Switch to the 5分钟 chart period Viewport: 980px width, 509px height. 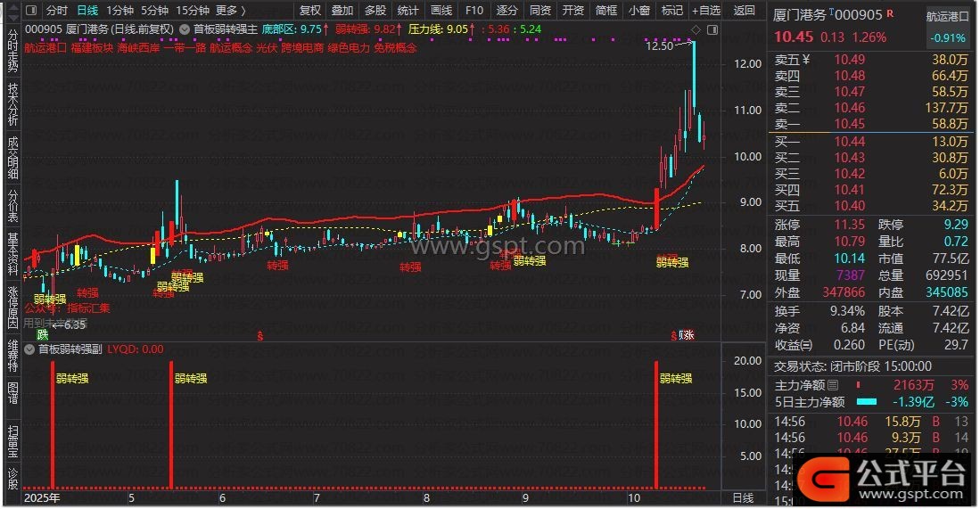coord(154,11)
